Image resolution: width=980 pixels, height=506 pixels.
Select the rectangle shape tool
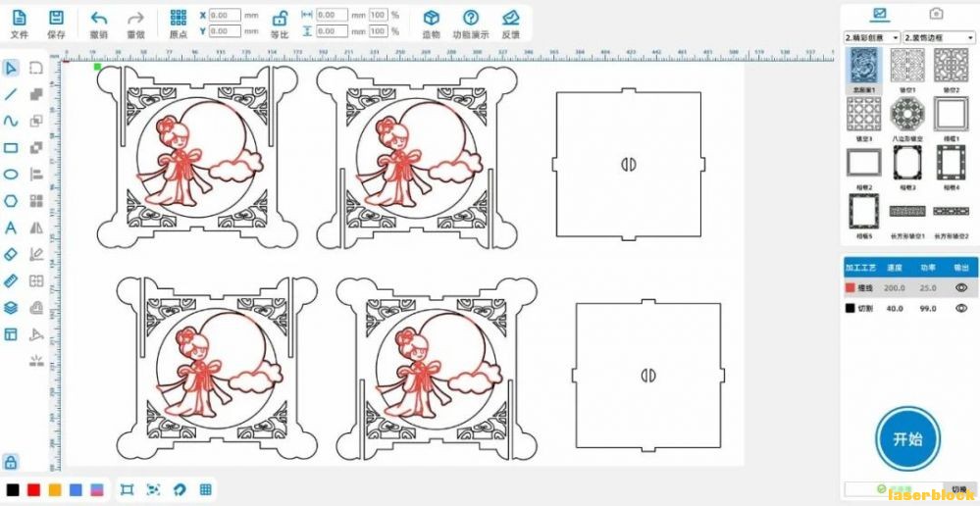11,148
